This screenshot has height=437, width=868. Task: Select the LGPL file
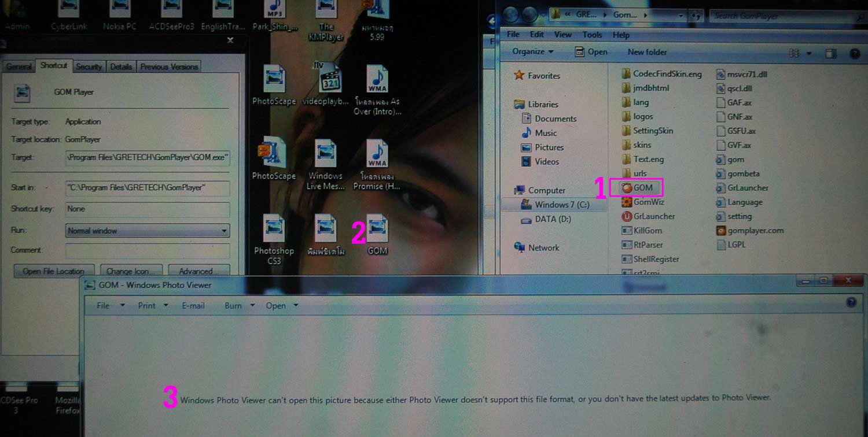(x=731, y=245)
